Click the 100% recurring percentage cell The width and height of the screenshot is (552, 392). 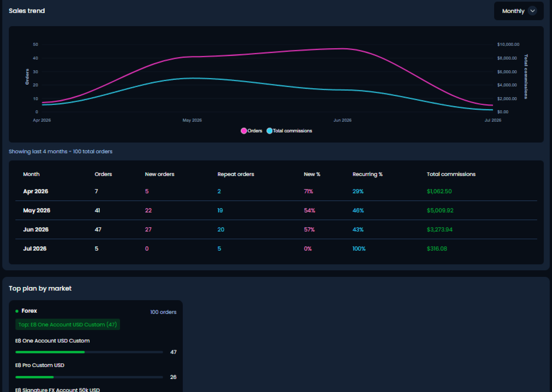point(359,249)
